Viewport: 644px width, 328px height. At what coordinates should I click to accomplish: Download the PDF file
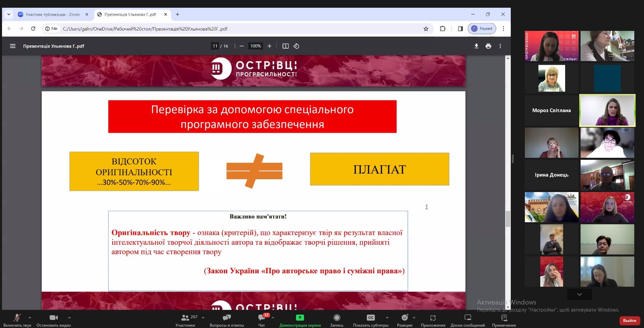coord(476,46)
